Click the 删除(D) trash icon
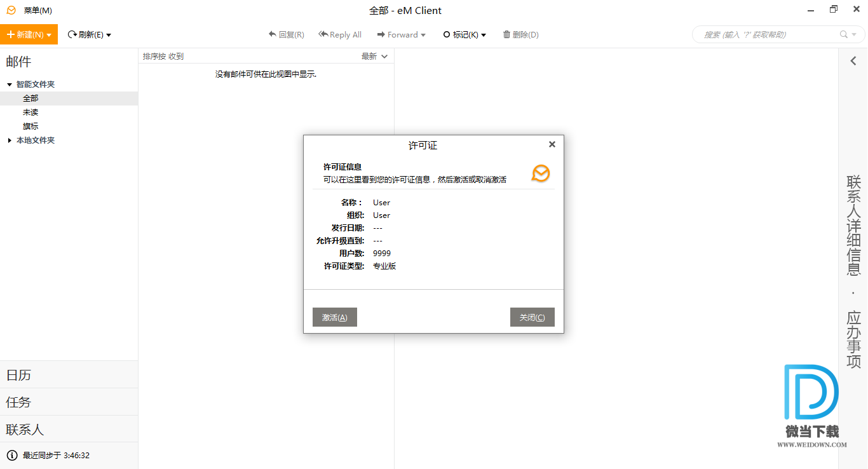Viewport: 868px width, 469px height. click(x=506, y=34)
